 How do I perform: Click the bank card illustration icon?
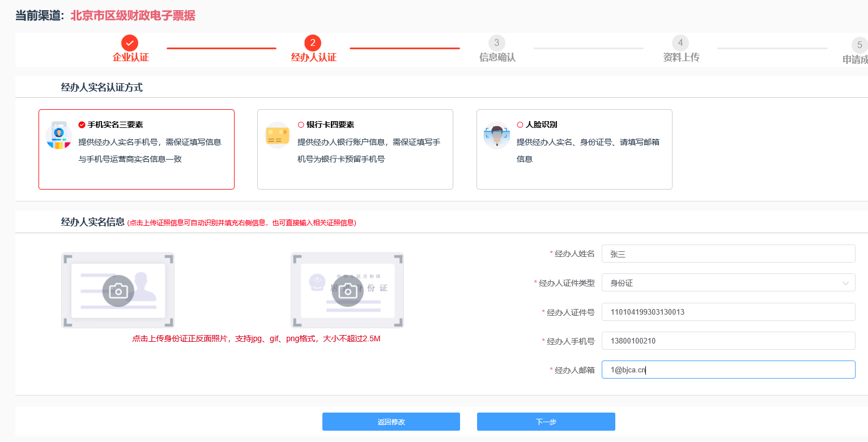click(x=278, y=135)
